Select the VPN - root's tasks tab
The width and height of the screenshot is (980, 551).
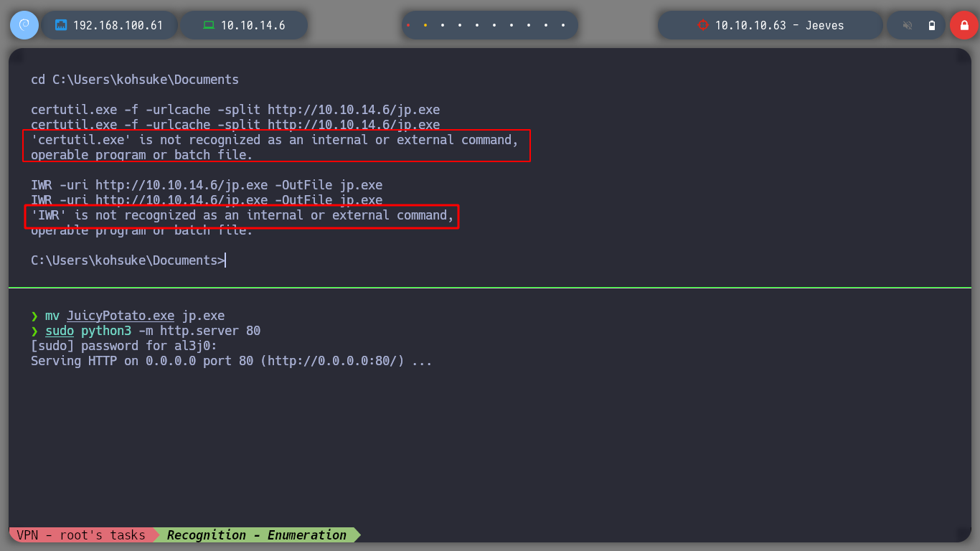coord(80,535)
